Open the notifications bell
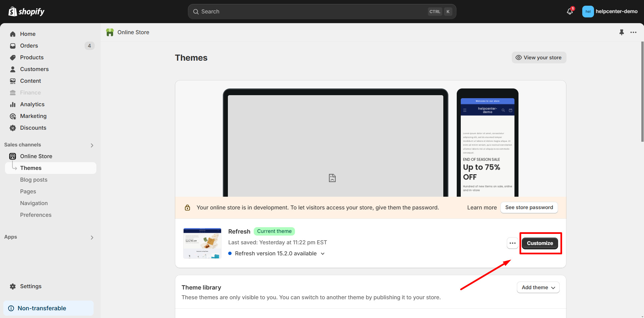This screenshot has height=318, width=644. click(x=569, y=11)
